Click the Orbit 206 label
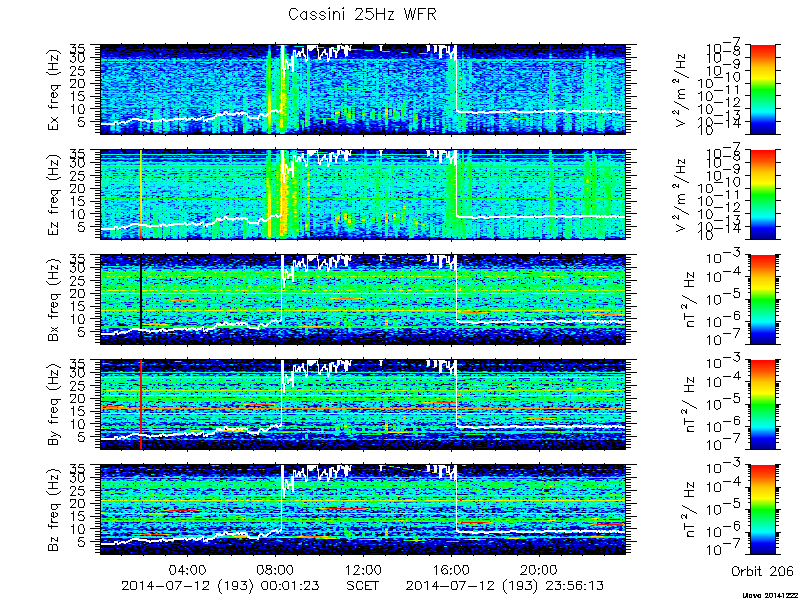800x600 pixels. pyautogui.click(x=762, y=570)
